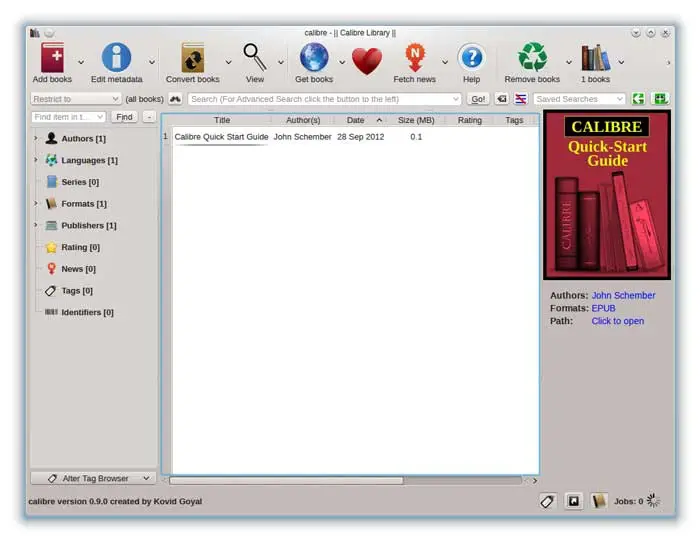700x541 pixels.
Task: Expand the Languages [1] tree node
Action: click(36, 159)
